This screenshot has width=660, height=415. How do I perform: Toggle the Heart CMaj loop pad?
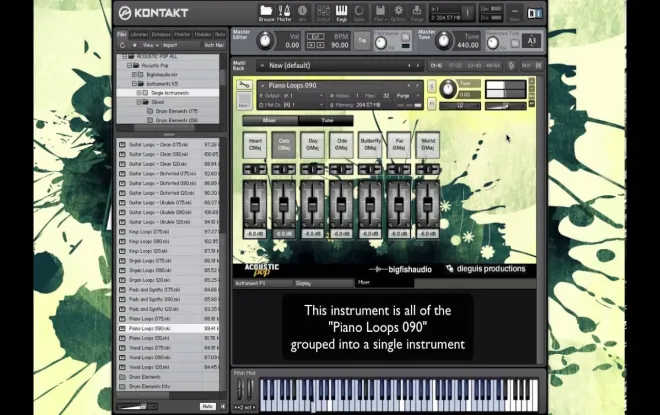pyautogui.click(x=255, y=145)
